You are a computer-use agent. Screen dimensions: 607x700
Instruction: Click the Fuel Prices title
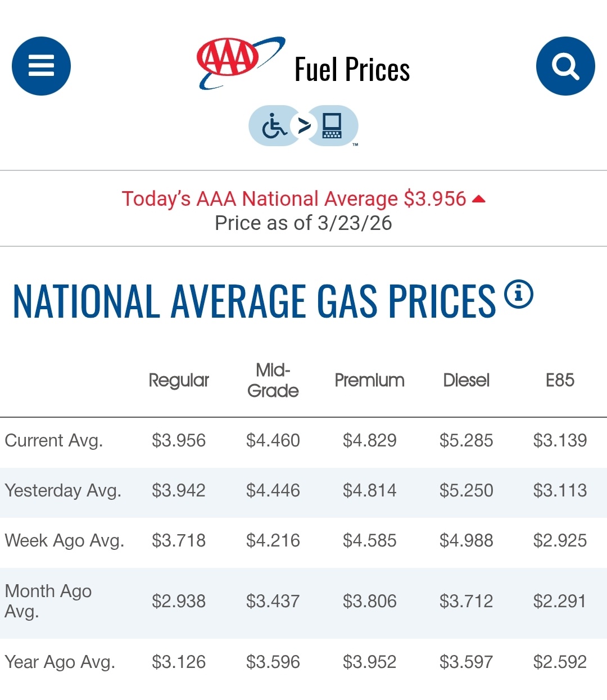coord(352,70)
